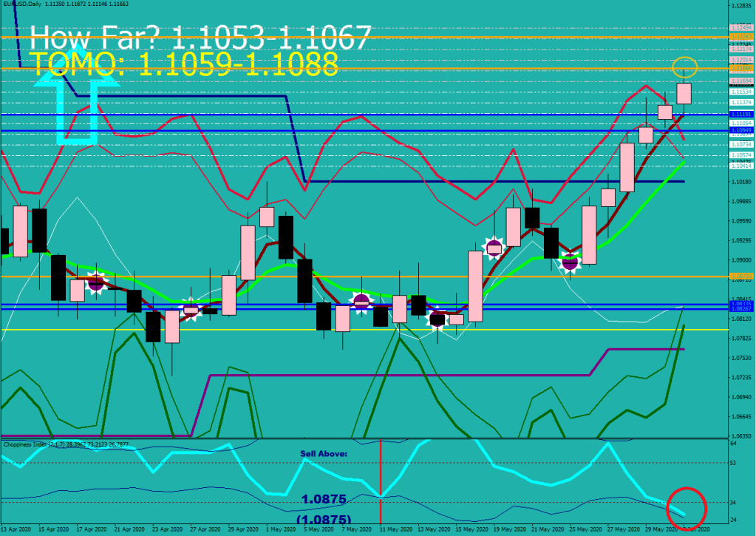This screenshot has height=536, width=756.
Task: Click the star marker near 27 Apr
Action: click(191, 310)
